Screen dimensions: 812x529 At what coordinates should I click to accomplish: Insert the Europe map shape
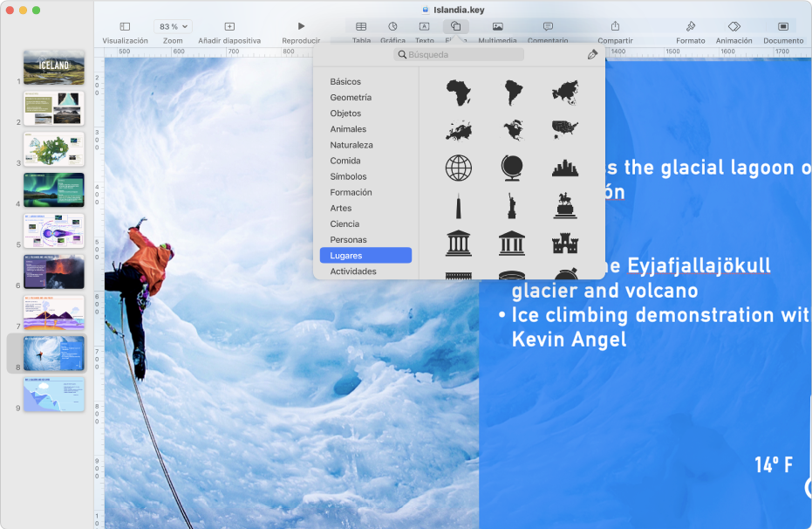[x=459, y=130]
